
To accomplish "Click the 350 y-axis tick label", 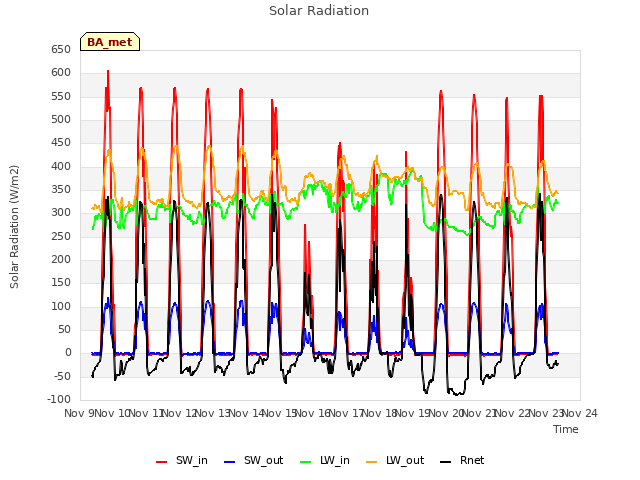I will [61, 190].
